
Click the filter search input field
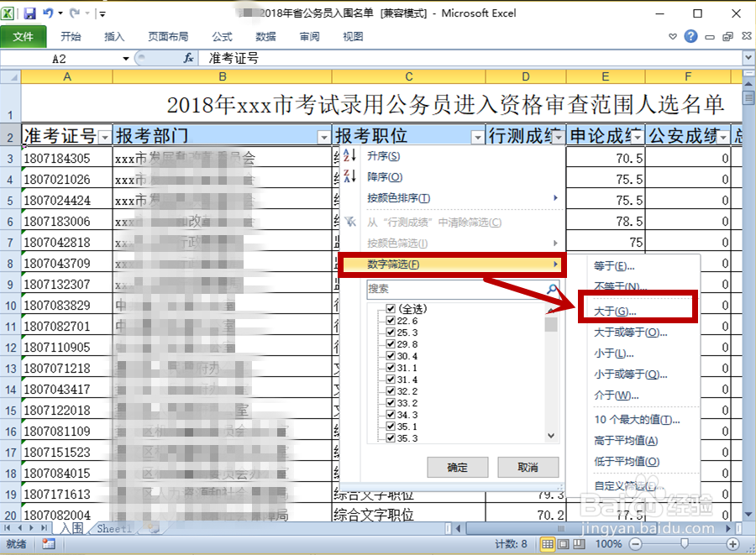[437, 288]
